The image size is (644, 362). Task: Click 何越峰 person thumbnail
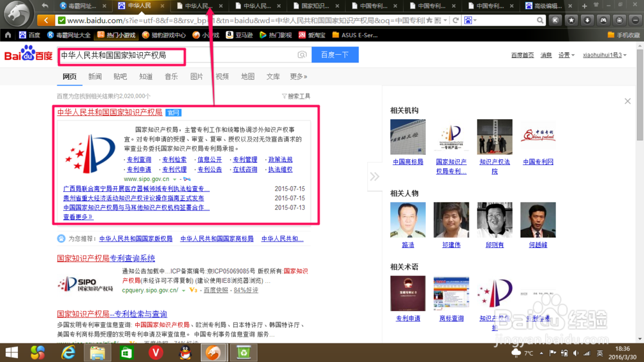point(538,220)
